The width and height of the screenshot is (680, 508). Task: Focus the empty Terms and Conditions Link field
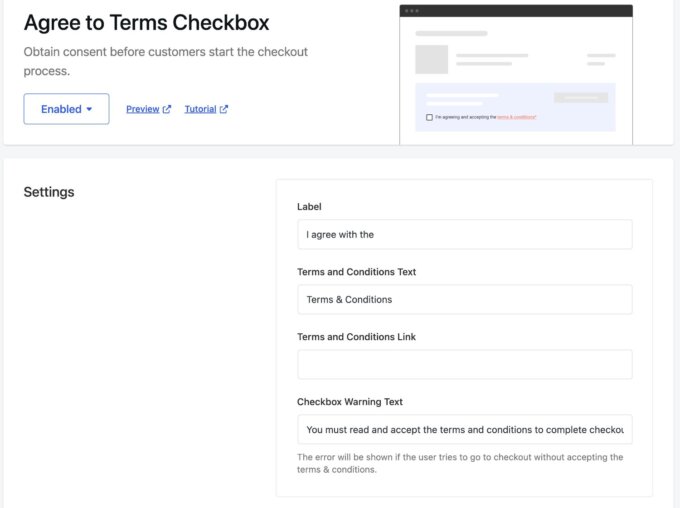(x=465, y=365)
